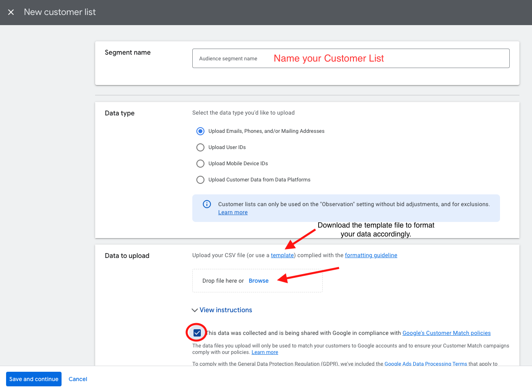The height and width of the screenshot is (392, 532).
Task: Click the Cancel button
Action: point(78,379)
